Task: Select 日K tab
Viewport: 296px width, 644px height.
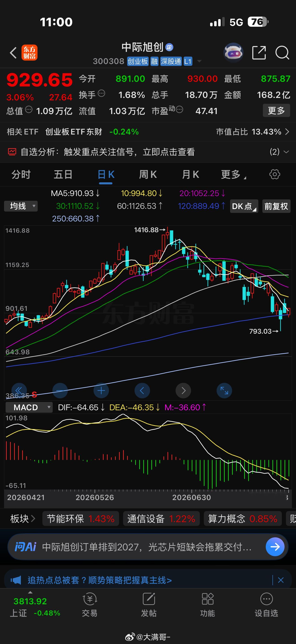Action: click(x=106, y=174)
